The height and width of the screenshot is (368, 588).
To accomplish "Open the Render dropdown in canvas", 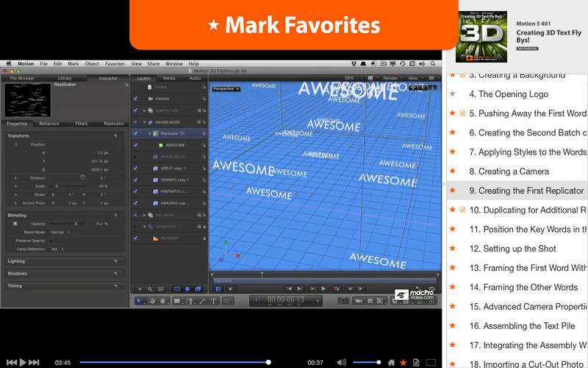I will (x=392, y=77).
